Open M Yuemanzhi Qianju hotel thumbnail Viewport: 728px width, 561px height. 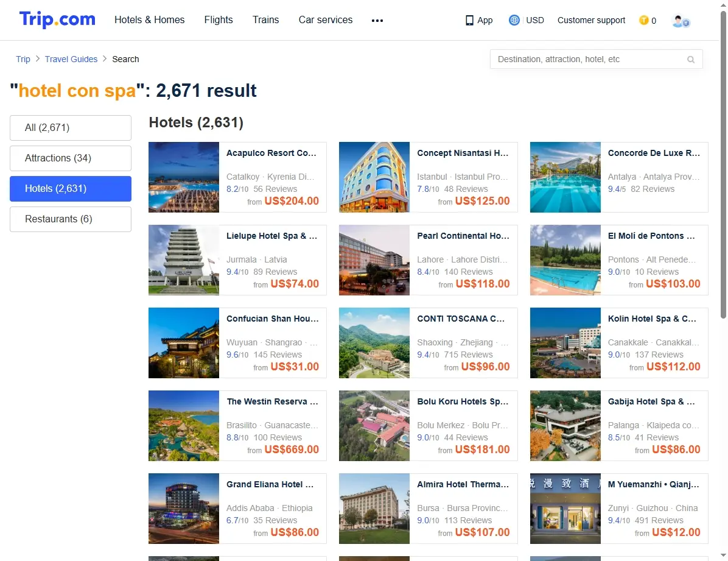click(565, 509)
